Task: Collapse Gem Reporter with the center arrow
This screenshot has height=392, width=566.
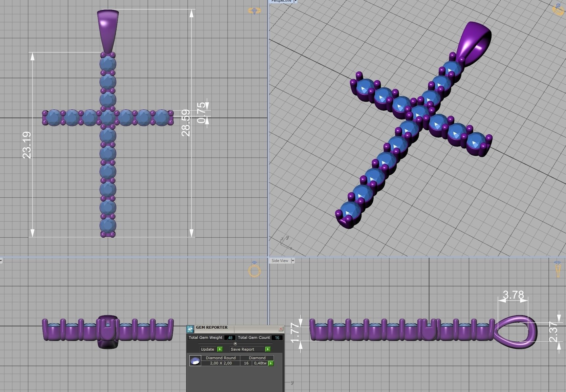Action: click(x=235, y=343)
